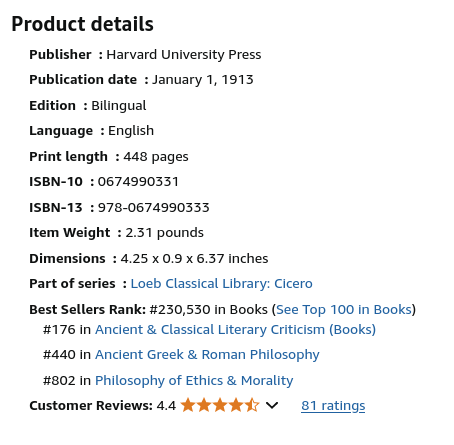Expand the rating breakdown chevron beside stars
Viewport: 454px width, 445px height.
[272, 405]
